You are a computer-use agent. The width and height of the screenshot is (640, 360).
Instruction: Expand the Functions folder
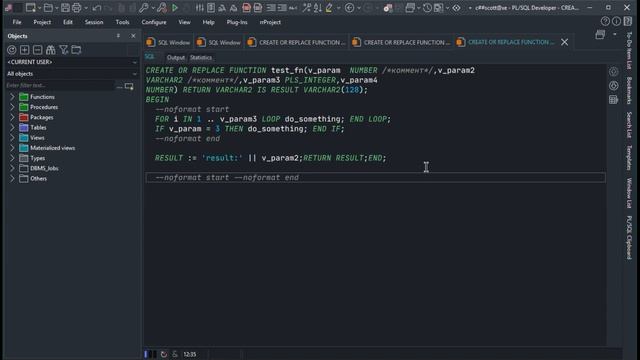(x=12, y=97)
